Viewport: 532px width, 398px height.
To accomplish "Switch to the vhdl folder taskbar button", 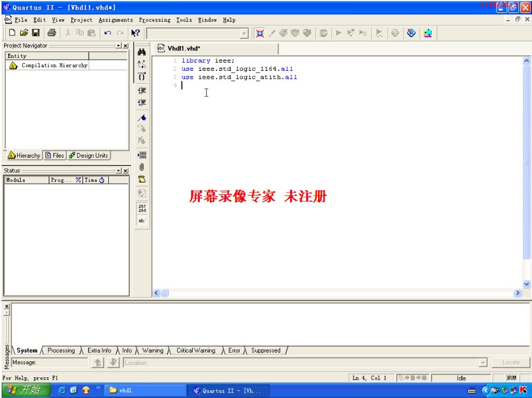I will (145, 390).
